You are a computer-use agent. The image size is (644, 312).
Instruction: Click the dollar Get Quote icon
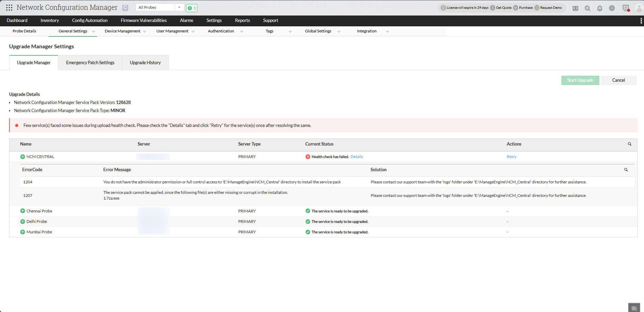point(493,8)
